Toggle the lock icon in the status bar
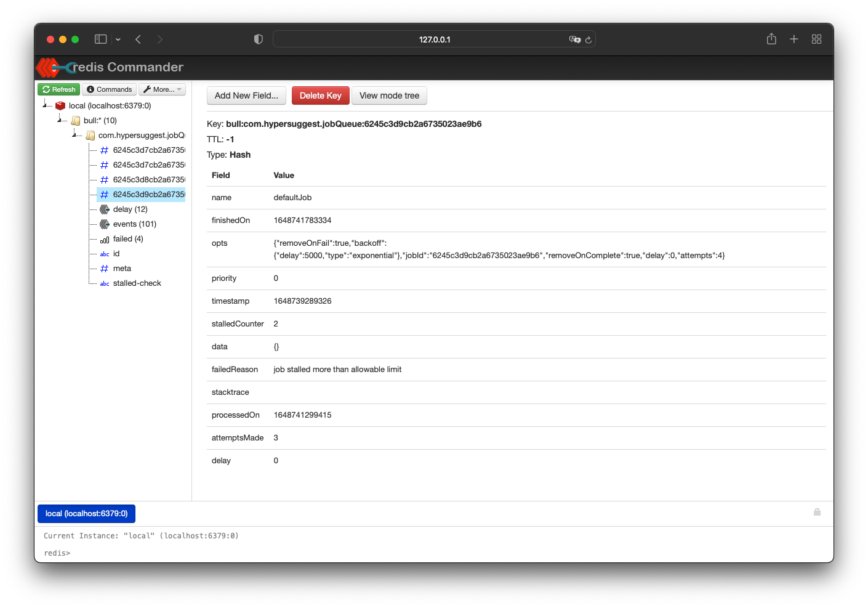 tap(817, 512)
